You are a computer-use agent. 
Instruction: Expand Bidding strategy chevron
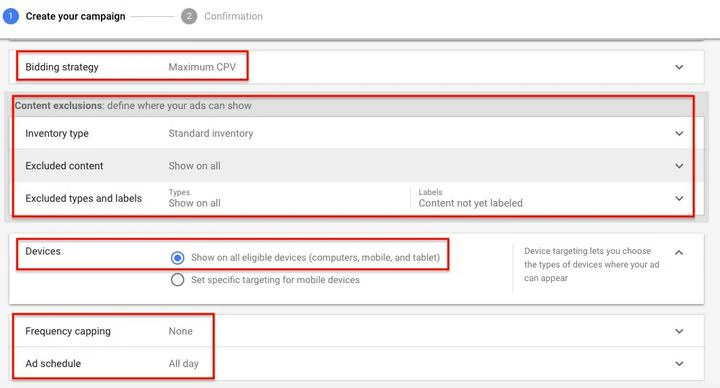click(x=679, y=67)
